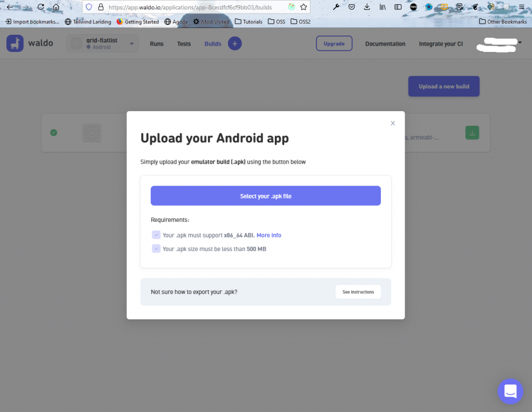This screenshot has height=412, width=532.
Task: Go to browser home icon
Action: 56,7
